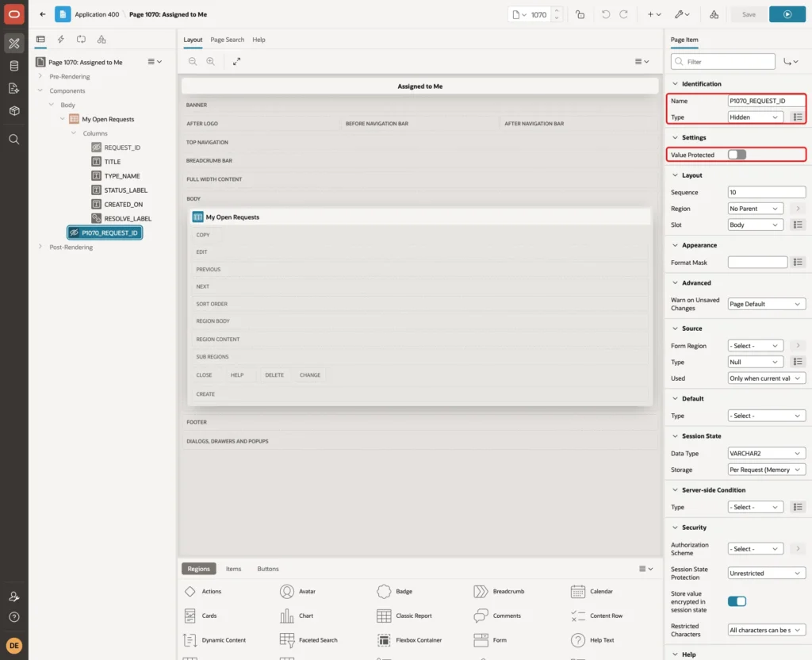Click the Format Mask input field
The height and width of the screenshot is (660, 812).
757,263
